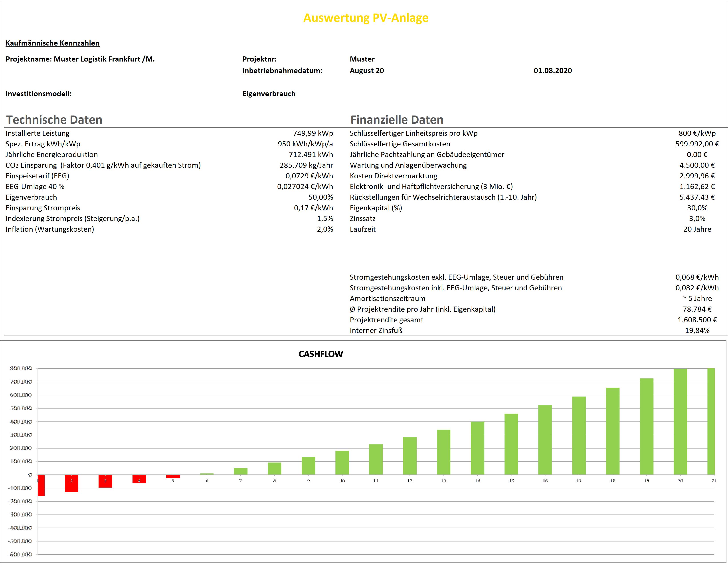728x568 pixels.
Task: Click the red bar for year 3
Action: point(105,481)
